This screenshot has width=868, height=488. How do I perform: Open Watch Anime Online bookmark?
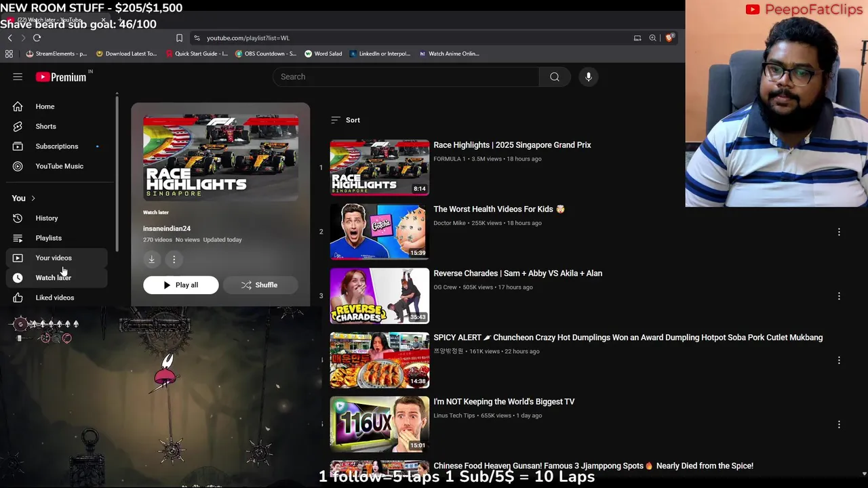click(449, 54)
